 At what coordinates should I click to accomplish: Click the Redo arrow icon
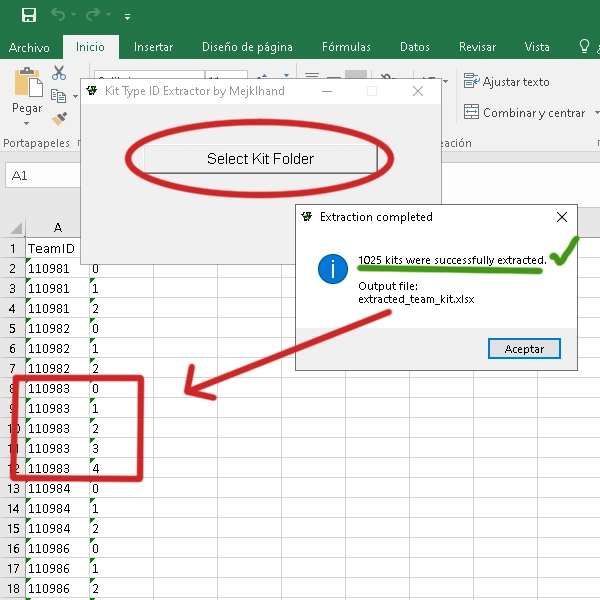point(93,15)
